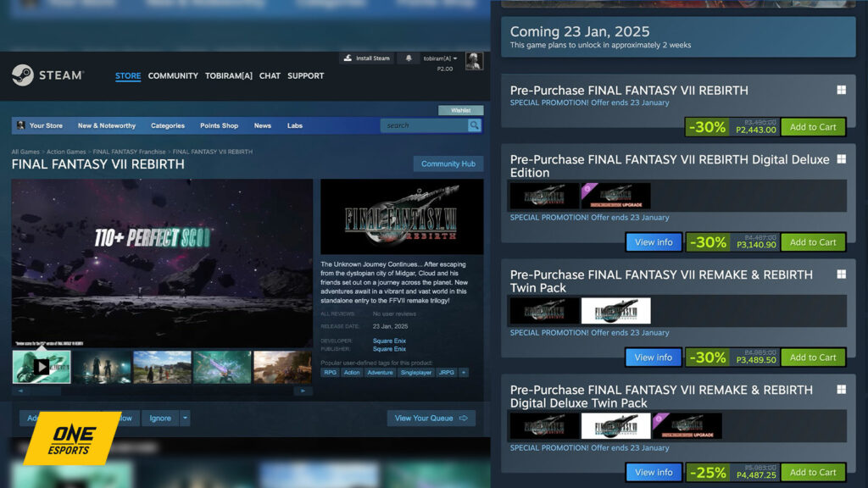
Task: Click the plus icon after JRPG tag
Action: [464, 373]
